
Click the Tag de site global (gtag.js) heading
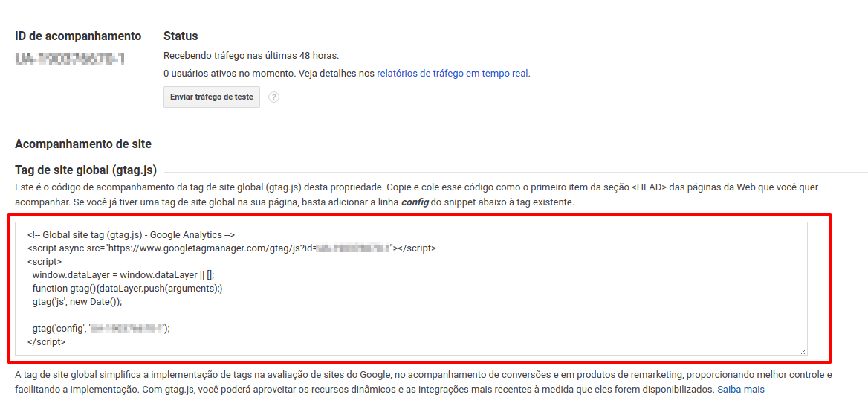[x=85, y=170]
